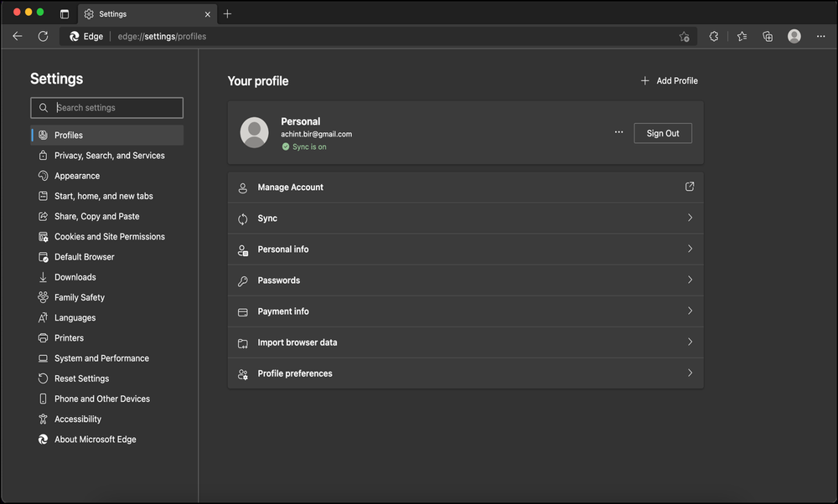
Task: Open Collections from the toolbar
Action: click(x=767, y=36)
